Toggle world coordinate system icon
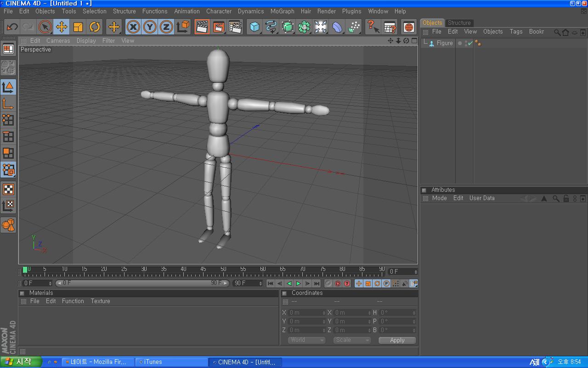The image size is (588, 368). pos(183,27)
